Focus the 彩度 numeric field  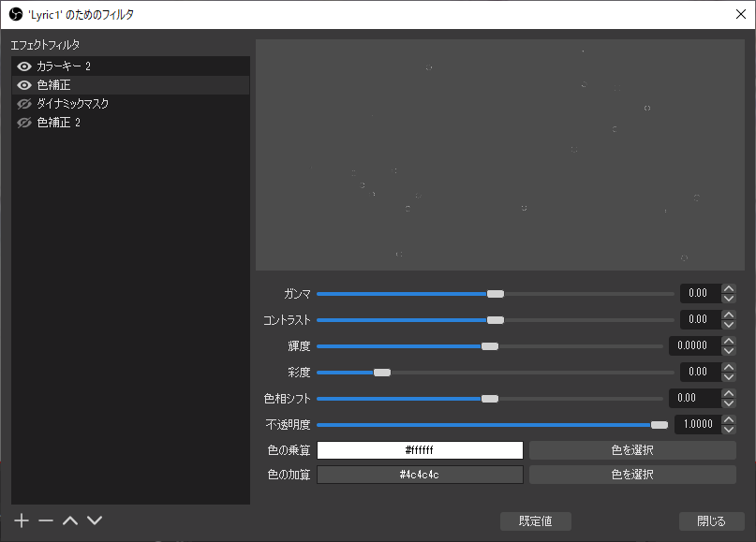point(701,372)
